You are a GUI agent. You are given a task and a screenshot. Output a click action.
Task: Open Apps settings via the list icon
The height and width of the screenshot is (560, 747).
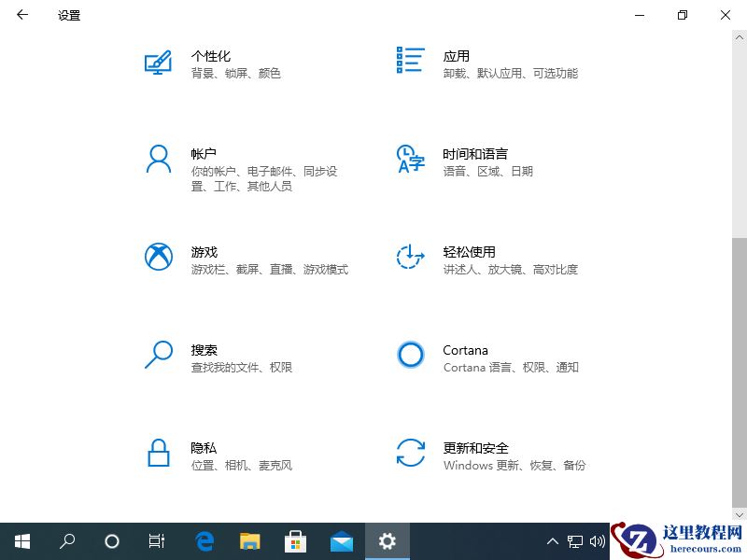(x=409, y=61)
